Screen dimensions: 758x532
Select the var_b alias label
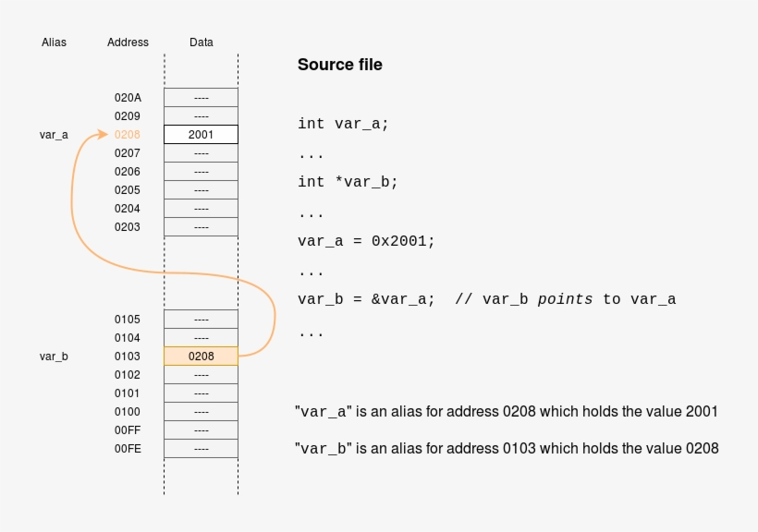coord(53,356)
